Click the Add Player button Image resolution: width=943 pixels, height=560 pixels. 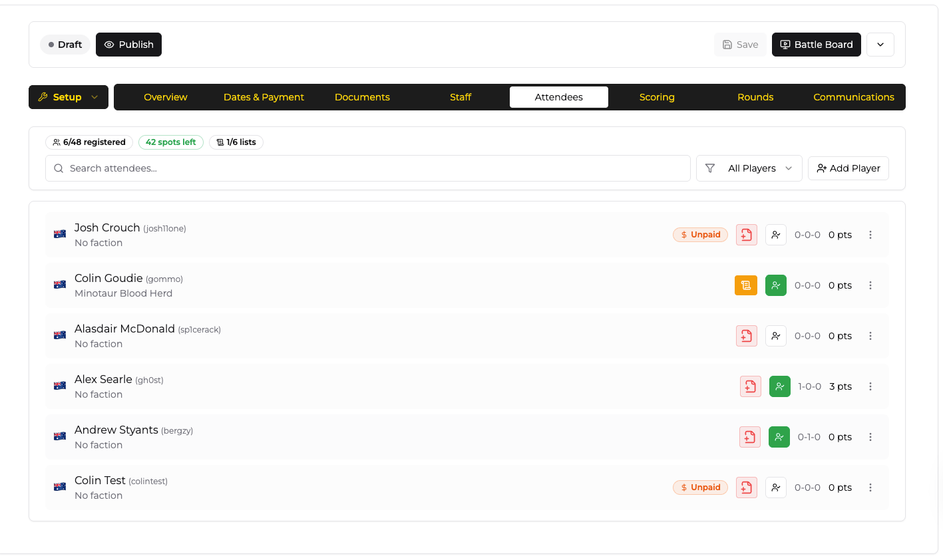848,168
